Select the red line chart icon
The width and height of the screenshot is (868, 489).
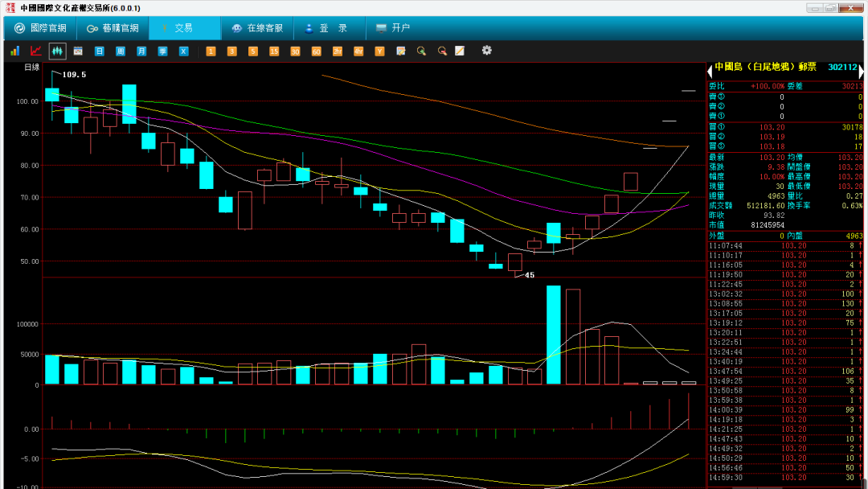click(x=36, y=51)
